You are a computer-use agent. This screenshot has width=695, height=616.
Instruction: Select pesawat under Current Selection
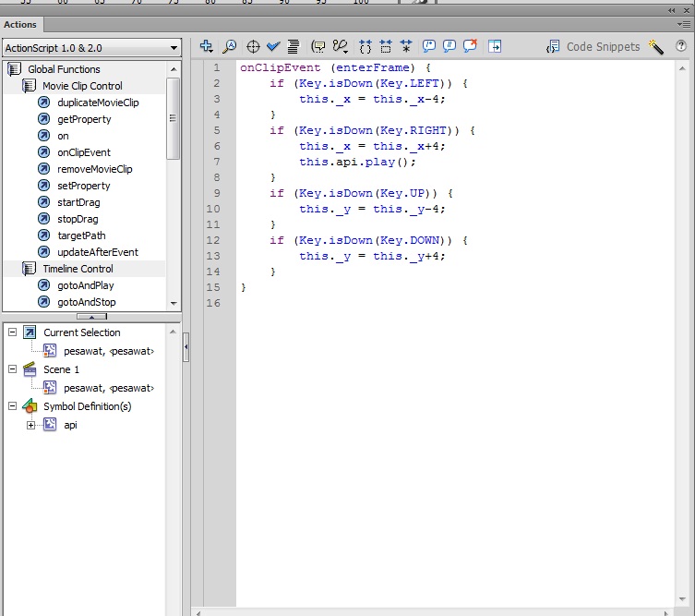109,351
